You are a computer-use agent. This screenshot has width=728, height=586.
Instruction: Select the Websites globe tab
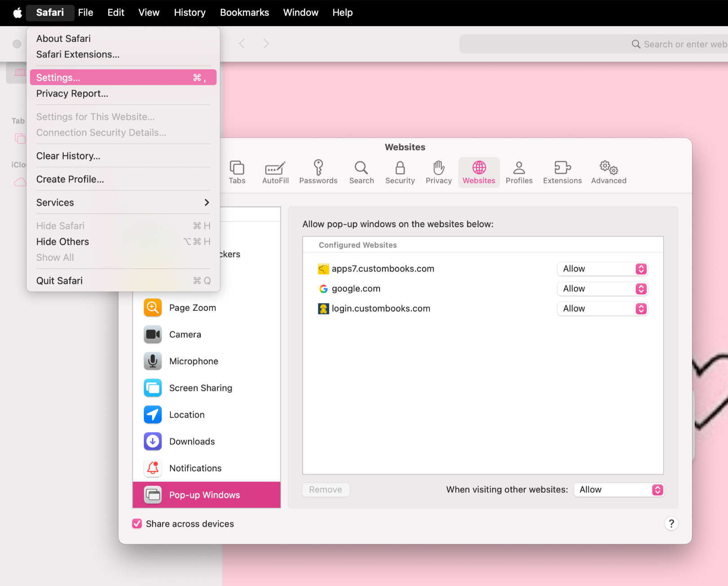pos(479,172)
